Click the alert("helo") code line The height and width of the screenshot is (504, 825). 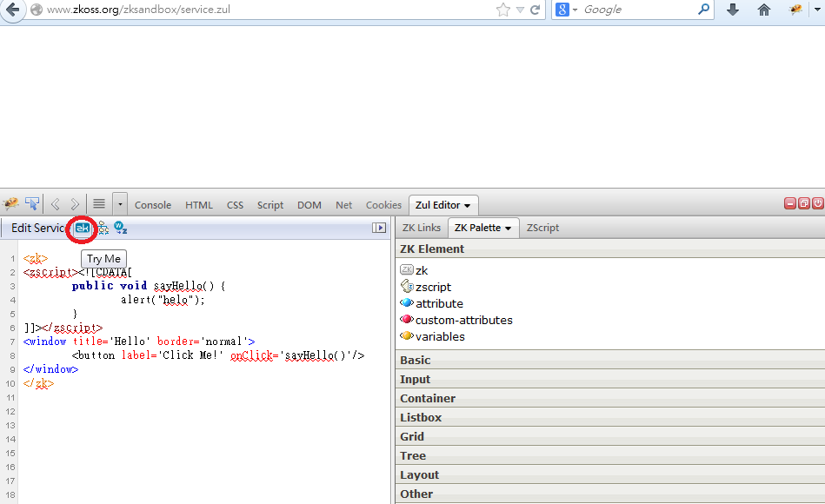(163, 300)
